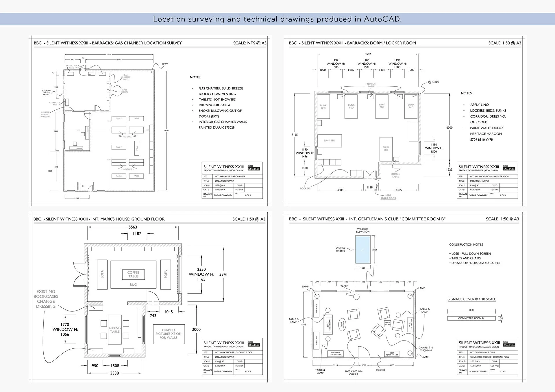Click 'COMMITTEE ROOM B - DRESSING PLAN' title field
This screenshot has height=392, width=555.
click(490, 357)
